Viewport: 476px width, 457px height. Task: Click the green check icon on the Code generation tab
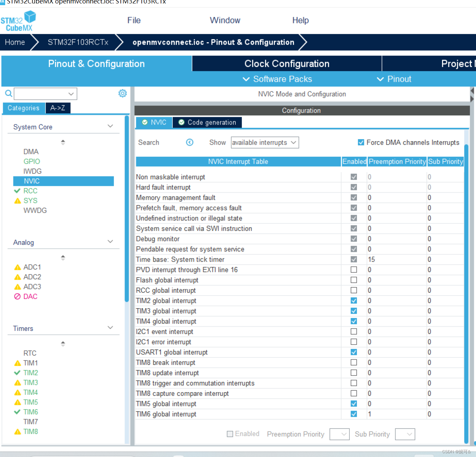[x=181, y=122]
